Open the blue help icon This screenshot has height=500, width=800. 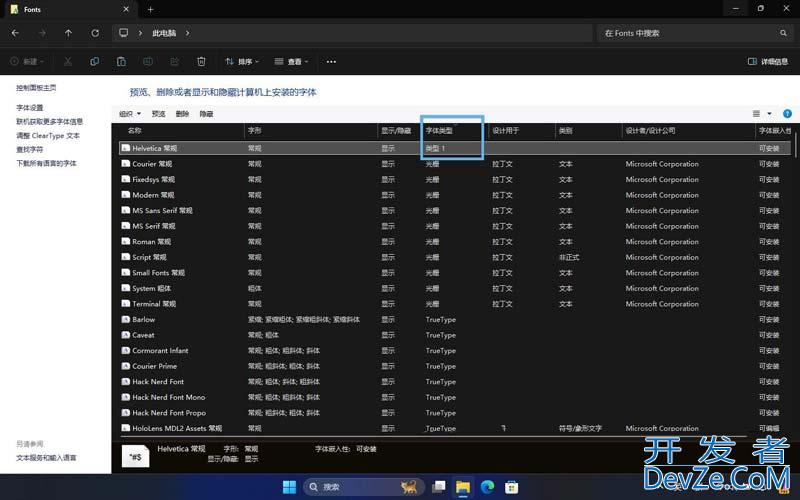click(787, 114)
